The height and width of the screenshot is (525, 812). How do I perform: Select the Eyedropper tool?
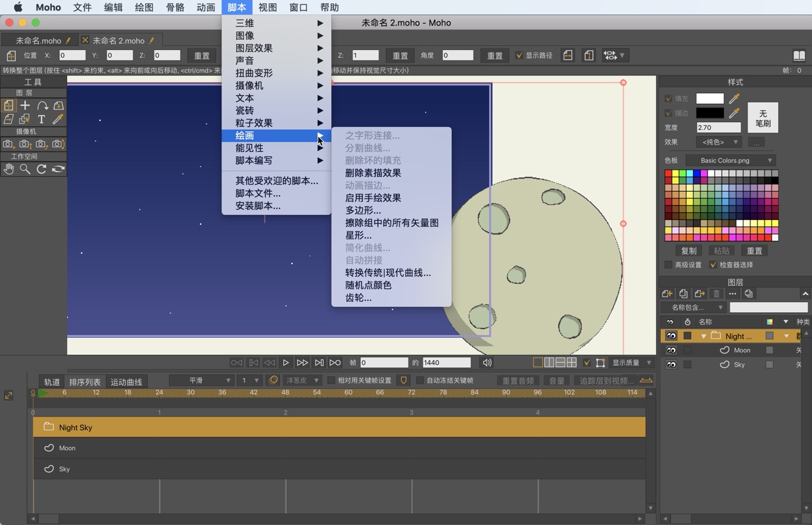pos(59,119)
